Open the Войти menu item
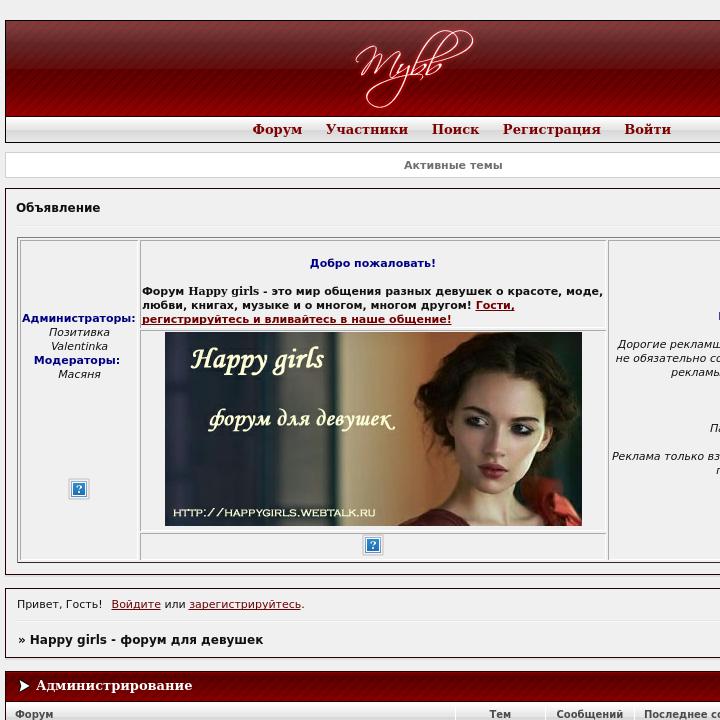This screenshot has height=720, width=720. pos(647,129)
